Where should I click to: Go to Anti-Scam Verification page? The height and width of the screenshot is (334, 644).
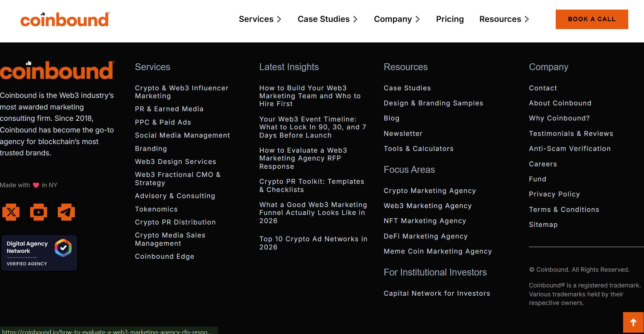coord(569,149)
